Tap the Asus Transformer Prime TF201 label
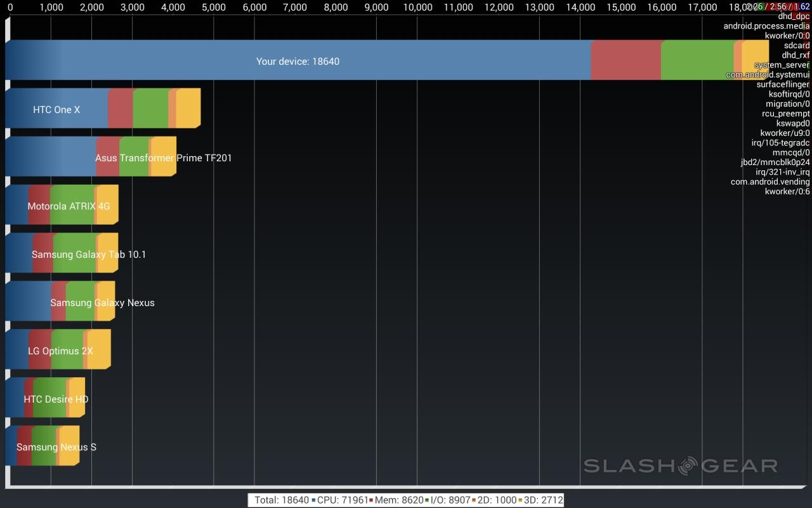The width and height of the screenshot is (812, 508). (x=163, y=158)
